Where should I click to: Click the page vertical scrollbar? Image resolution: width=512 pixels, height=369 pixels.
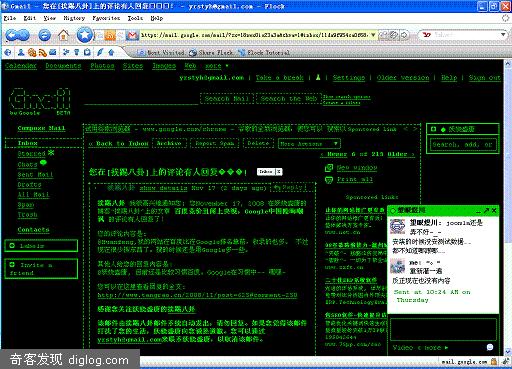[508, 207]
